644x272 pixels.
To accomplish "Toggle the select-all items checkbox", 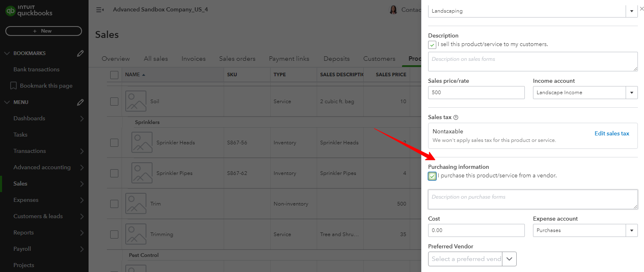I will 114,75.
